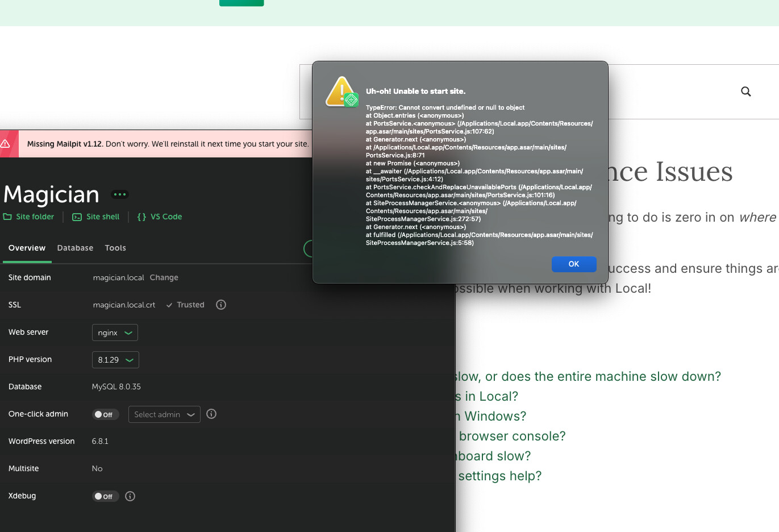Click the 'board slow?' webpage link

tap(494, 456)
